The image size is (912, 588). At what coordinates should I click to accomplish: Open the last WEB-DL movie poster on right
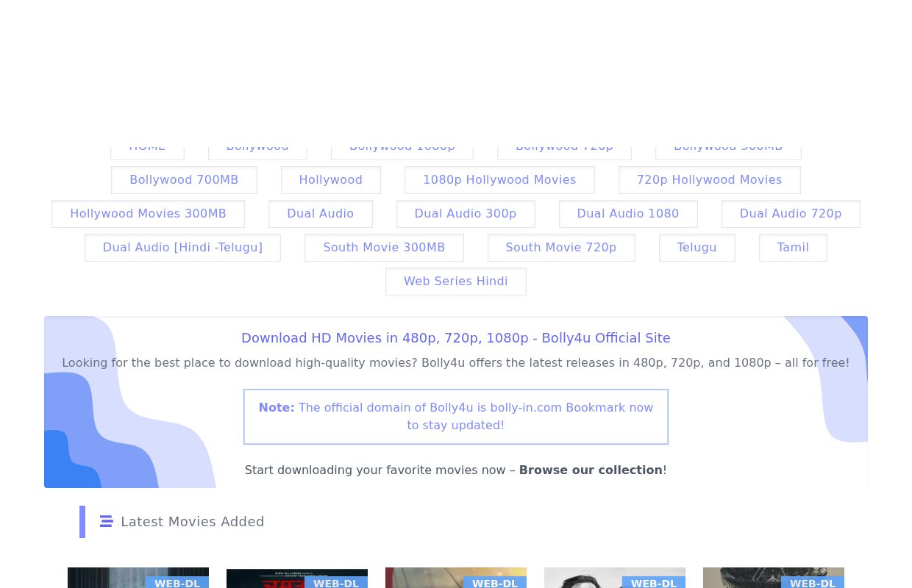(x=774, y=578)
